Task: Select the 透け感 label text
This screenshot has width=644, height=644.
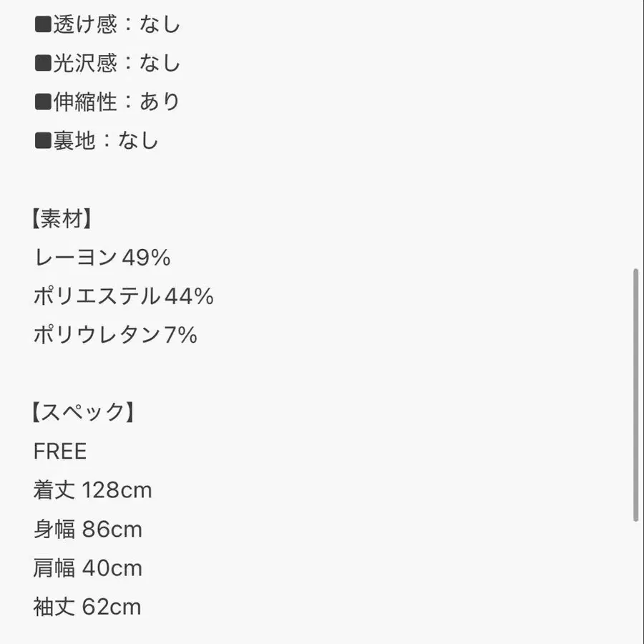Action: tap(84, 25)
